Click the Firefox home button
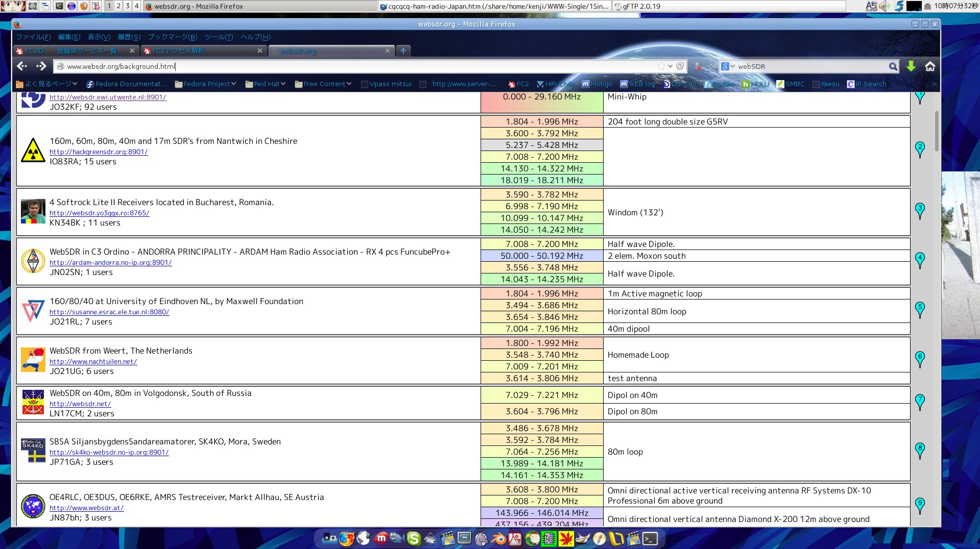The width and height of the screenshot is (980, 549). click(x=930, y=66)
